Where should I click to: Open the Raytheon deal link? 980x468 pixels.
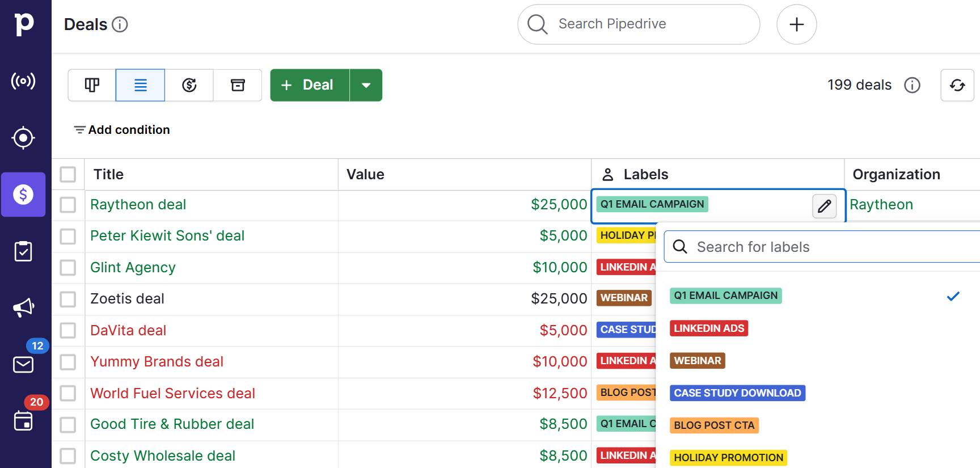(138, 205)
